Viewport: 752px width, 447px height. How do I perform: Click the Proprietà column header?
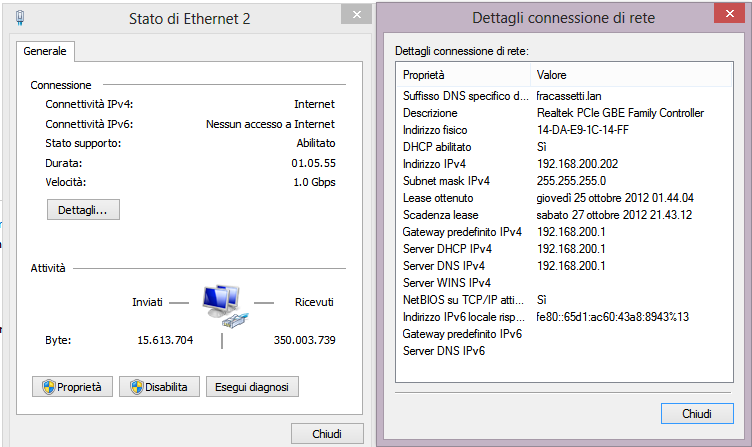463,75
